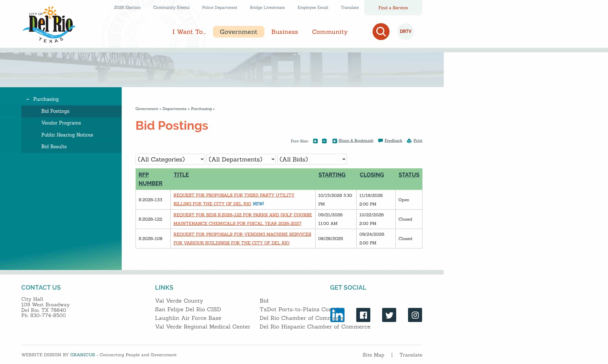Screen dimensions: 608x364
Task: Open the Twitter social icon
Action: [389, 315]
